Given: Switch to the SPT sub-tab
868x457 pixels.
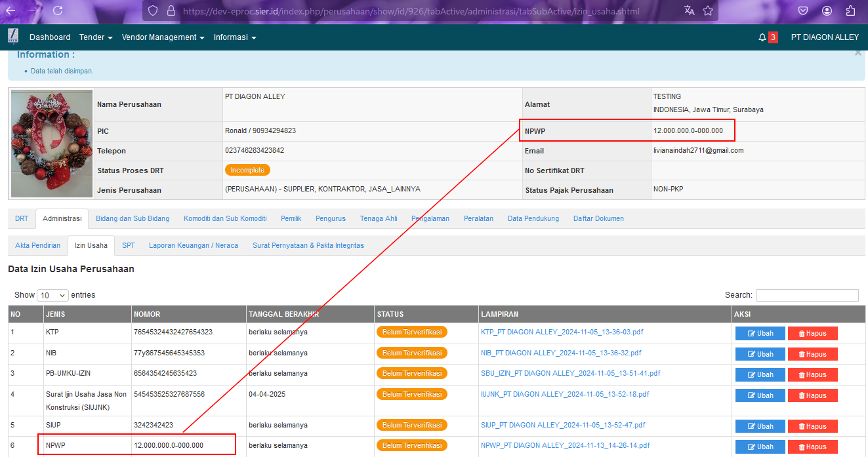Looking at the screenshot, I should click(128, 245).
